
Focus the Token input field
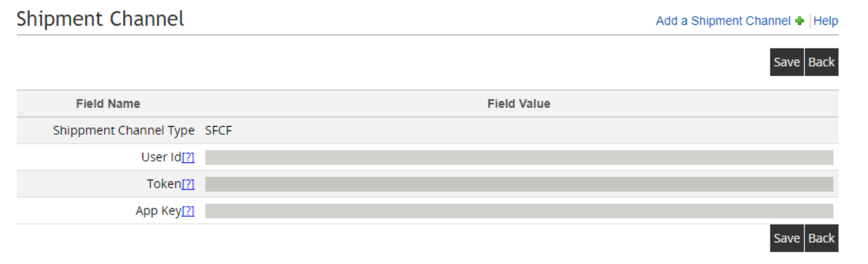click(519, 184)
